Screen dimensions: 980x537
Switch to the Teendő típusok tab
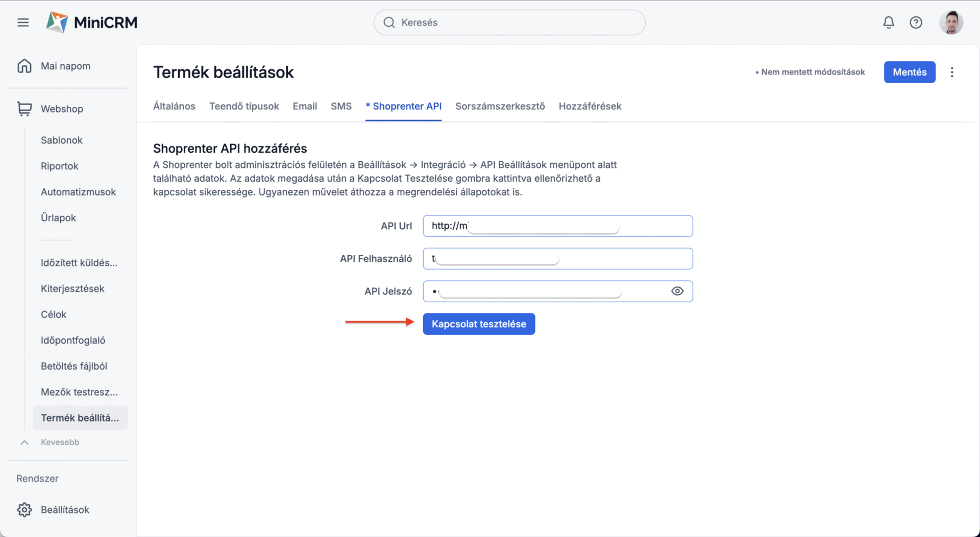244,106
